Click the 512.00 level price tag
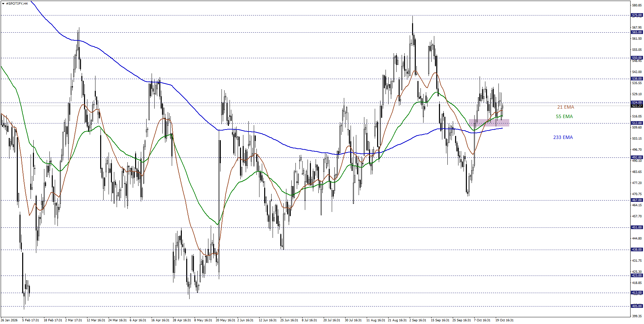The width and height of the screenshot is (644, 324). pyautogui.click(x=637, y=123)
